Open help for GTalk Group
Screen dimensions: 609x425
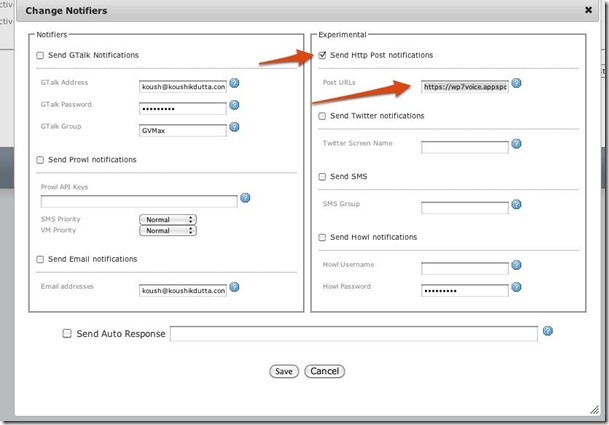click(x=234, y=127)
